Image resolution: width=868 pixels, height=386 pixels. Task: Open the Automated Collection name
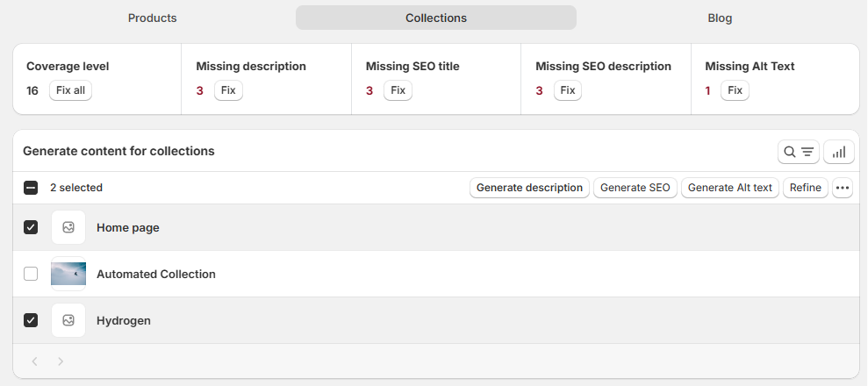(x=156, y=274)
